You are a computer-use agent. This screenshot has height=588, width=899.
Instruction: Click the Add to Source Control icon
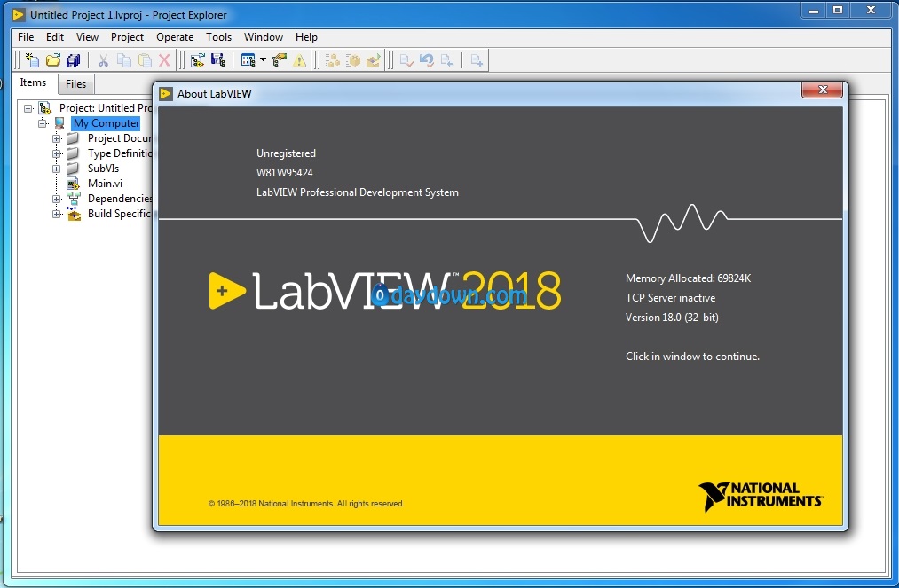pyautogui.click(x=477, y=60)
